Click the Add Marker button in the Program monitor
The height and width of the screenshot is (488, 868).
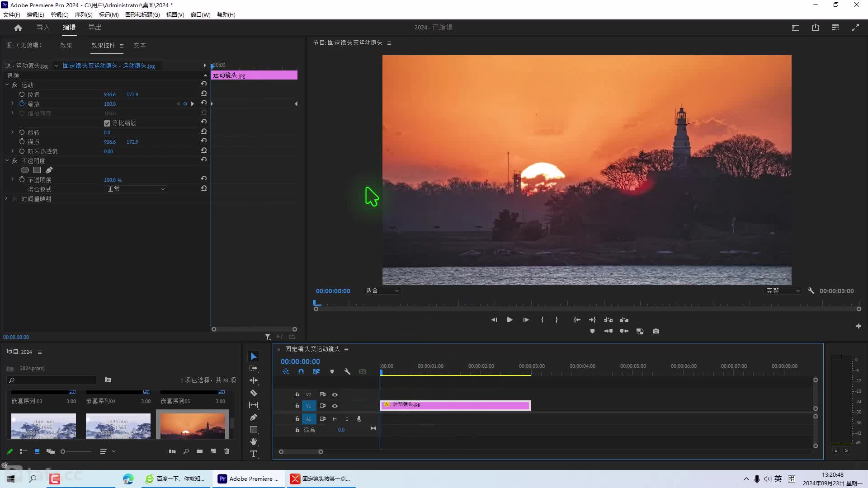click(592, 331)
